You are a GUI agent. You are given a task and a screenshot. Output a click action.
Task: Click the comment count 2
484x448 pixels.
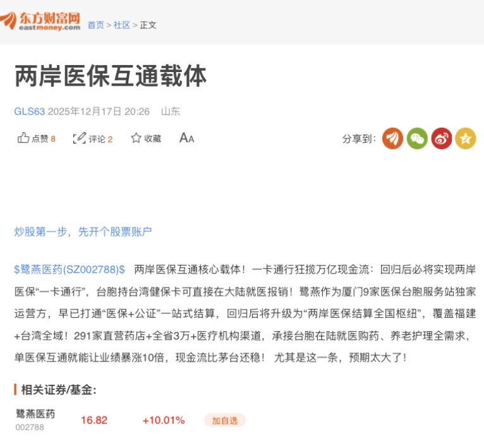(x=110, y=140)
